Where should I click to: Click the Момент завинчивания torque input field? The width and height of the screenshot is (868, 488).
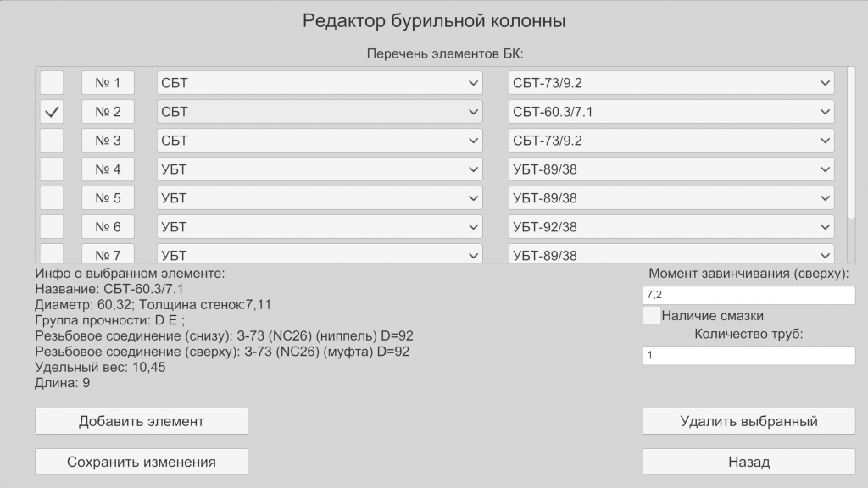748,295
